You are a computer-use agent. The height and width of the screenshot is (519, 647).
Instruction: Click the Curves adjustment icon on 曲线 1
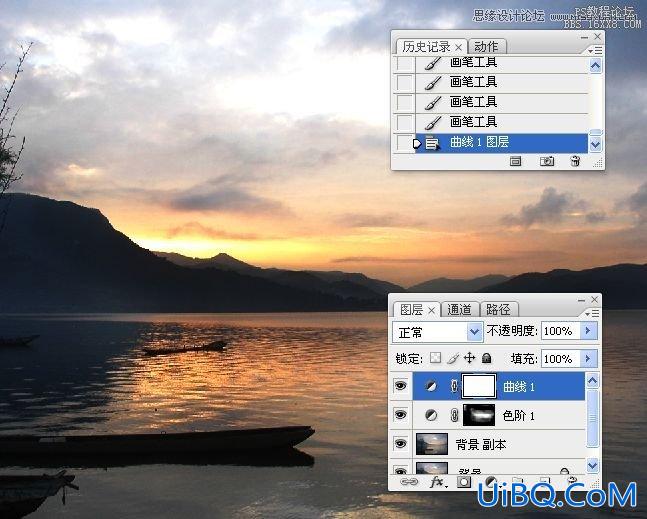[x=431, y=386]
